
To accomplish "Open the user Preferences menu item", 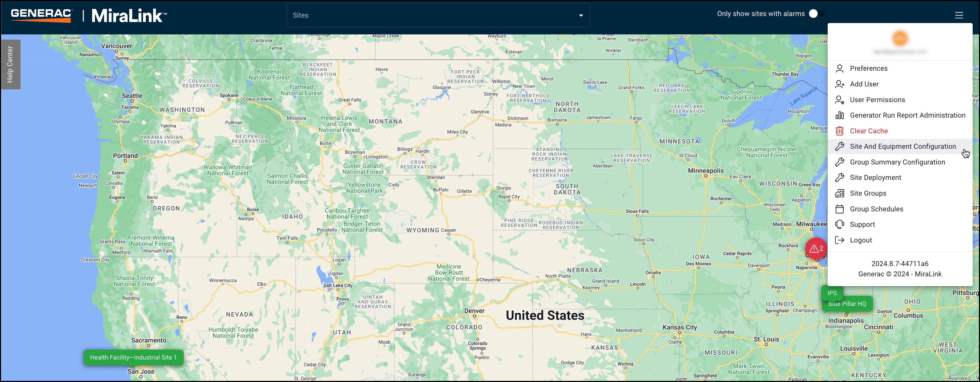I will point(869,68).
